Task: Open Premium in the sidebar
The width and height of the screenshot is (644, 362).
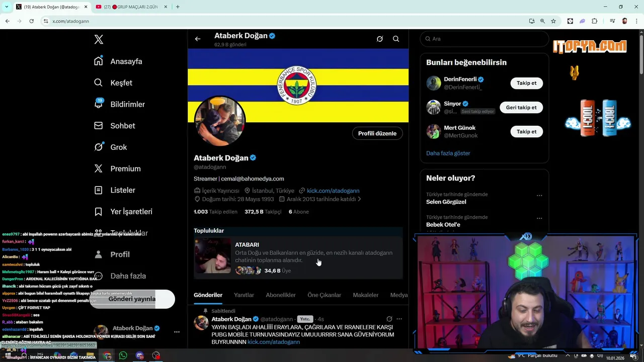Action: click(x=117, y=169)
